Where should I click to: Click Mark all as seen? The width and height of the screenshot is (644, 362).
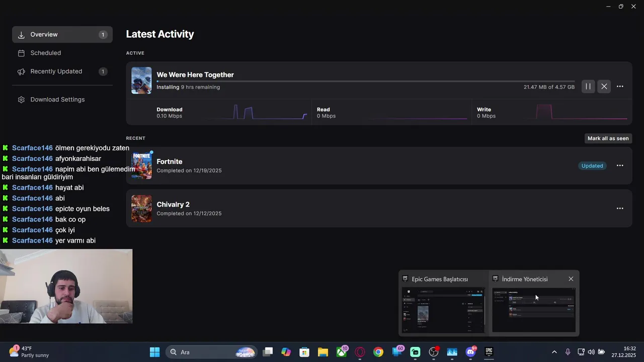pos(608,138)
